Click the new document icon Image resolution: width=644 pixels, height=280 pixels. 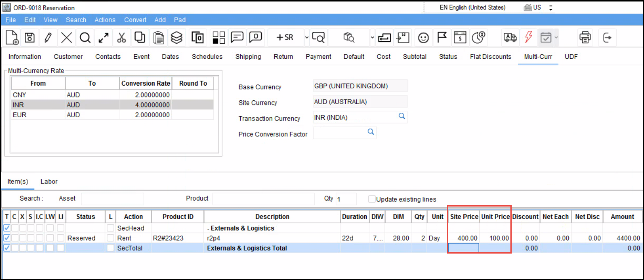point(12,38)
